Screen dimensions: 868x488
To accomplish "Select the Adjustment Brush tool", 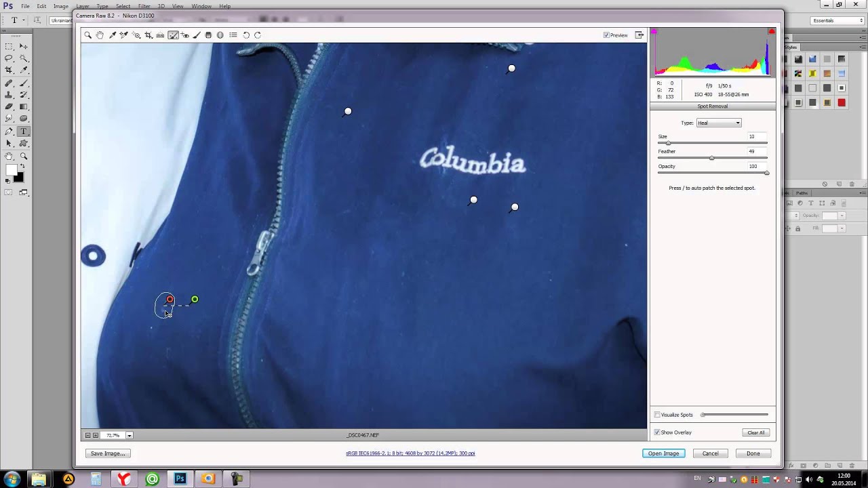I will [x=197, y=35].
